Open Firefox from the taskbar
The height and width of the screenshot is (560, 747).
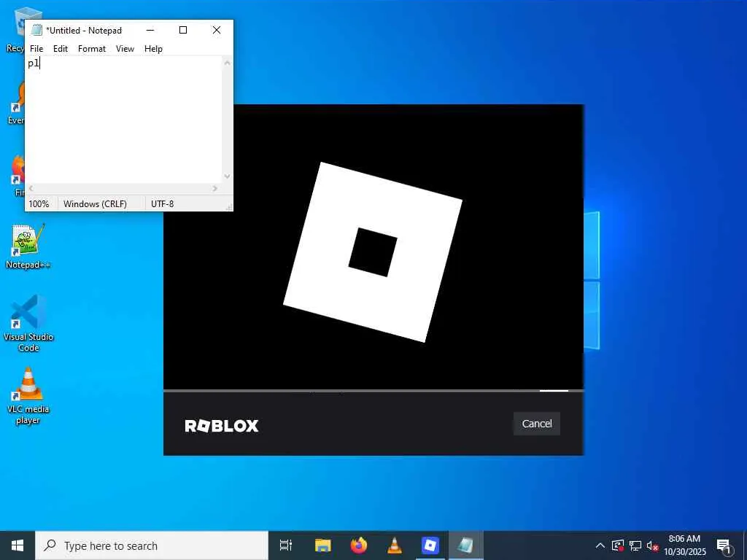[359, 545]
